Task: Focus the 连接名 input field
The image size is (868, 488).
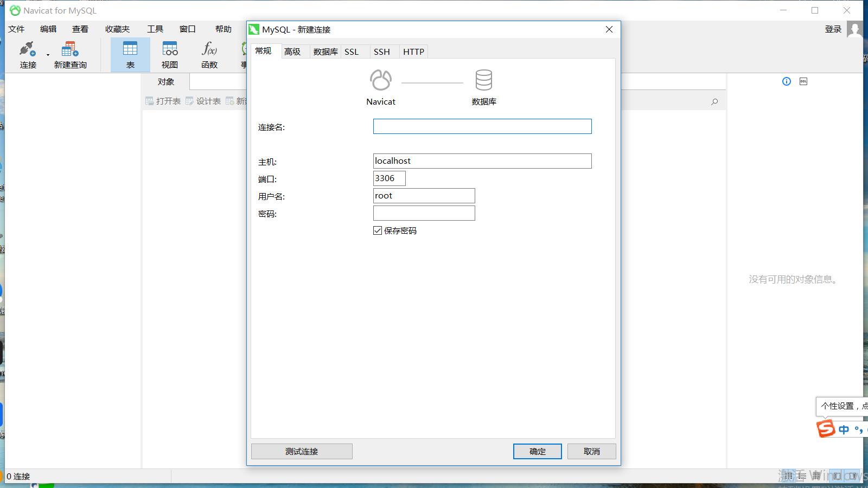Action: 482,126
